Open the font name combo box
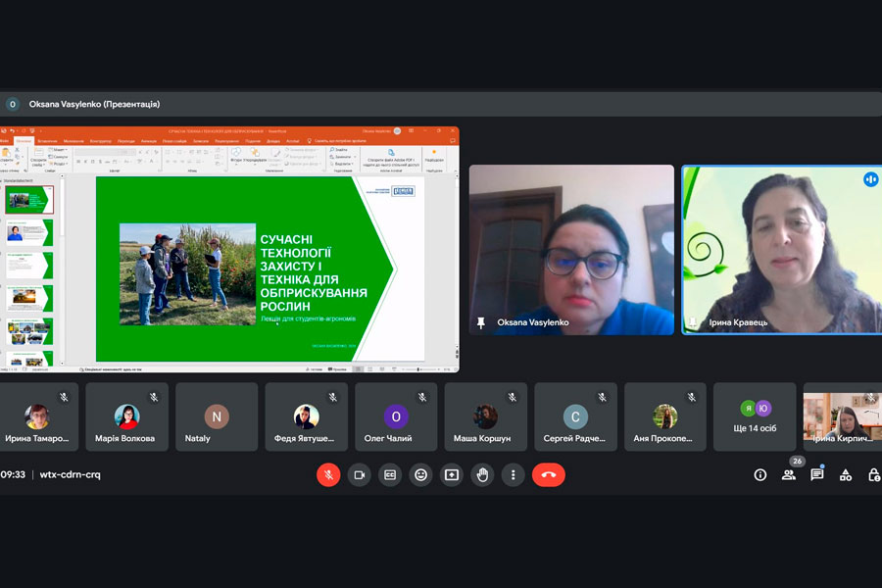 click(97, 152)
